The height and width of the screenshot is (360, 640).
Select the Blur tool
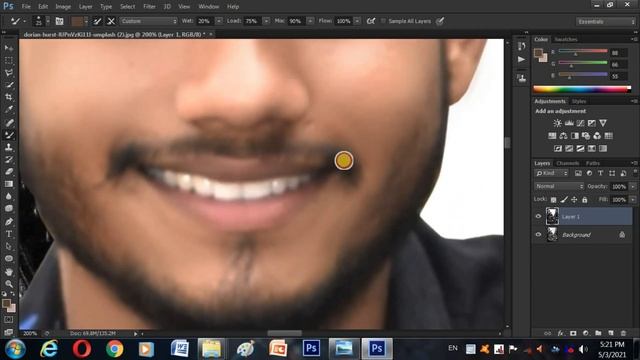coord(9,196)
